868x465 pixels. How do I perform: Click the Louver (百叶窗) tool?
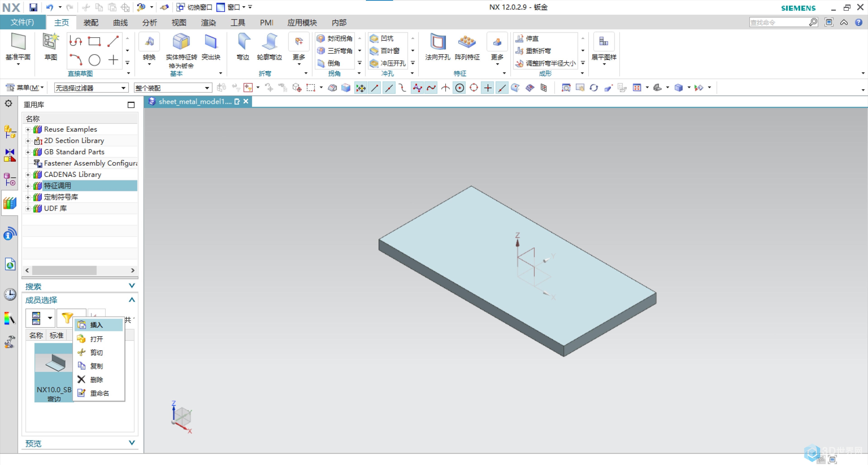[x=385, y=51]
